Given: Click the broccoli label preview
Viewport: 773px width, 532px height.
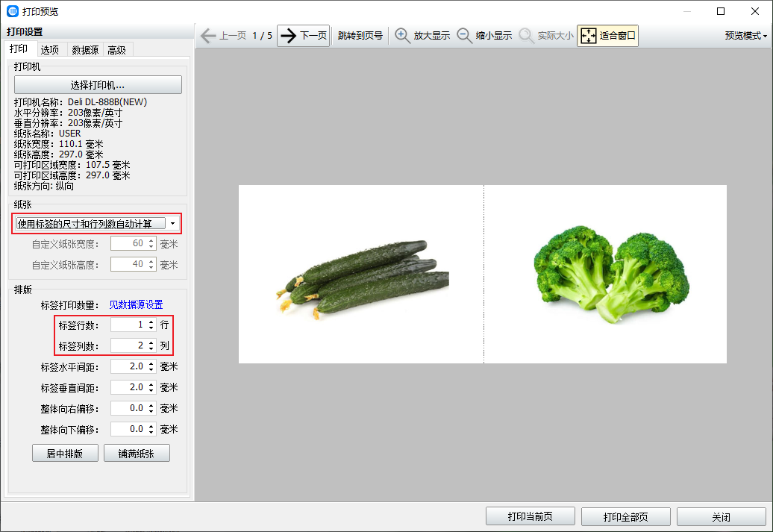Looking at the screenshot, I should [x=605, y=274].
